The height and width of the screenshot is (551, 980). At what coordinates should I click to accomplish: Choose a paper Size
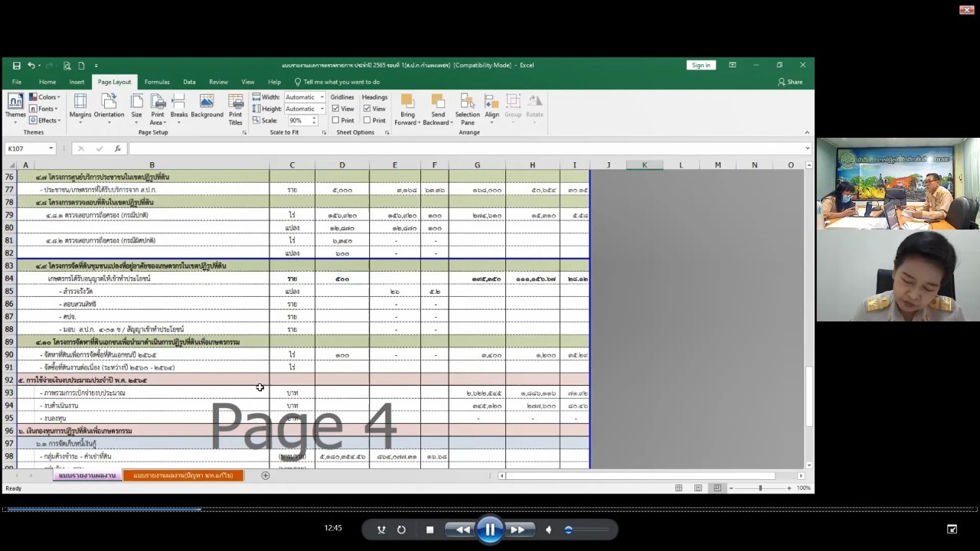pyautogui.click(x=136, y=109)
